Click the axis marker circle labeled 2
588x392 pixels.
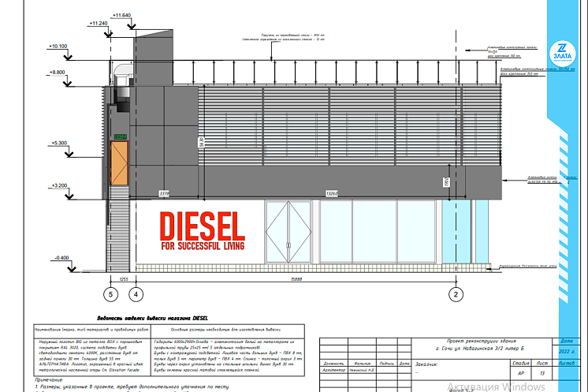pos(454,294)
